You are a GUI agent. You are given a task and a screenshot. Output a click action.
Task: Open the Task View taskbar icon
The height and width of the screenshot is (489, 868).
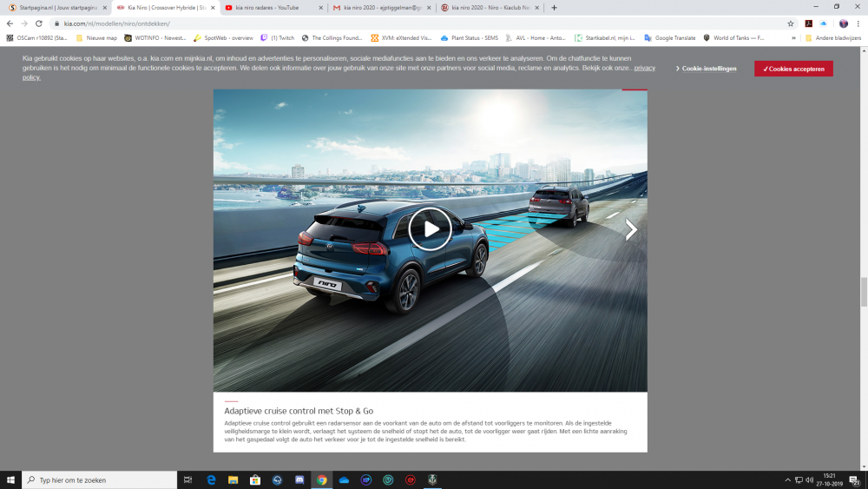[x=188, y=479]
